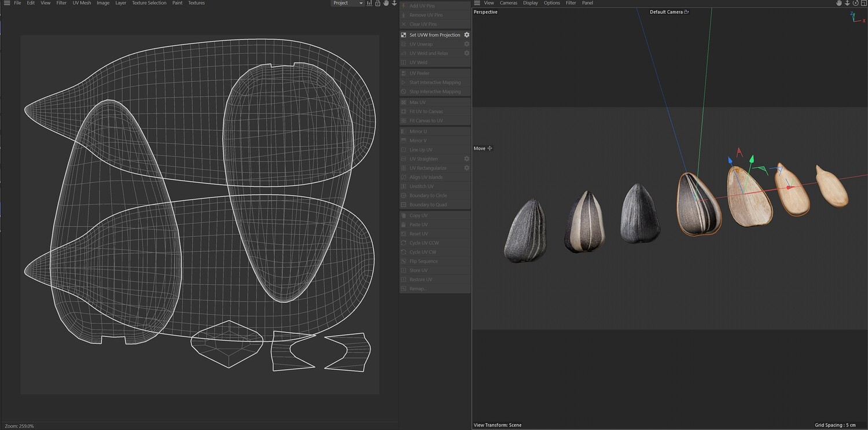The width and height of the screenshot is (868, 430).
Task: Toggle the lock icon in UV editor header
Action: coord(377,3)
